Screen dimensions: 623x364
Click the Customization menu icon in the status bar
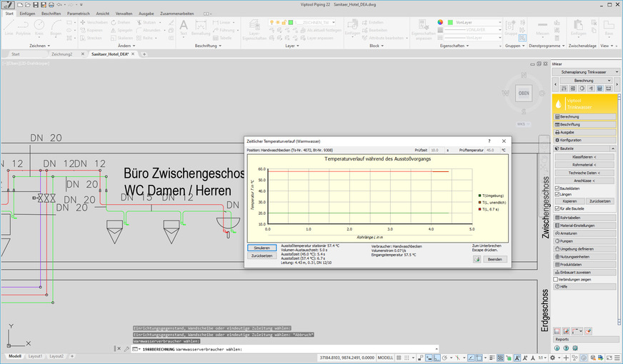(617, 358)
